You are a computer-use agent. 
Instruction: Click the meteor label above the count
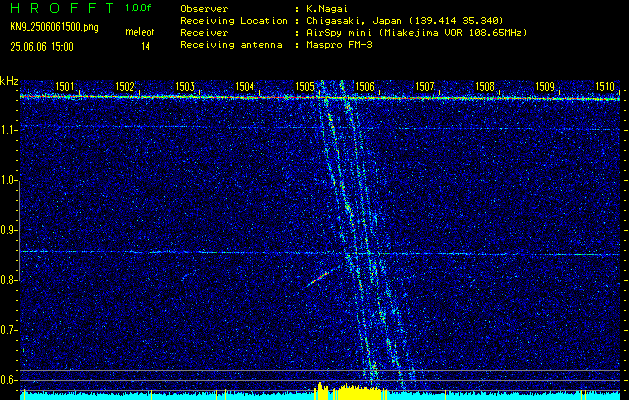[139, 32]
